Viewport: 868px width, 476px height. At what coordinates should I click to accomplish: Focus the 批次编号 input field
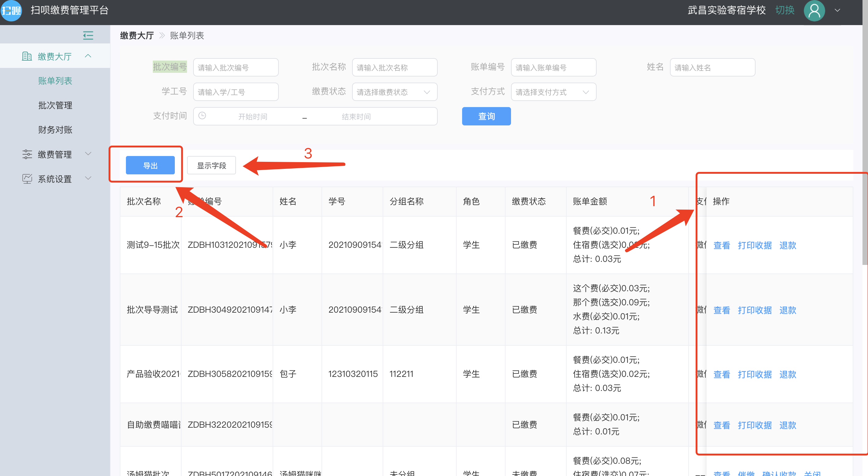236,68
